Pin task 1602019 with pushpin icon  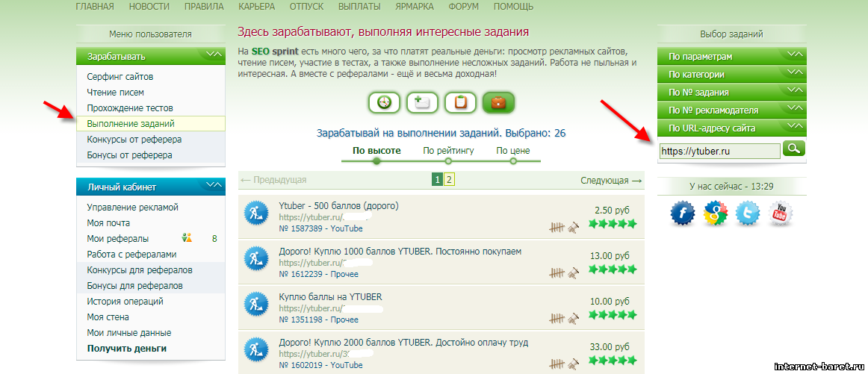coord(574,364)
